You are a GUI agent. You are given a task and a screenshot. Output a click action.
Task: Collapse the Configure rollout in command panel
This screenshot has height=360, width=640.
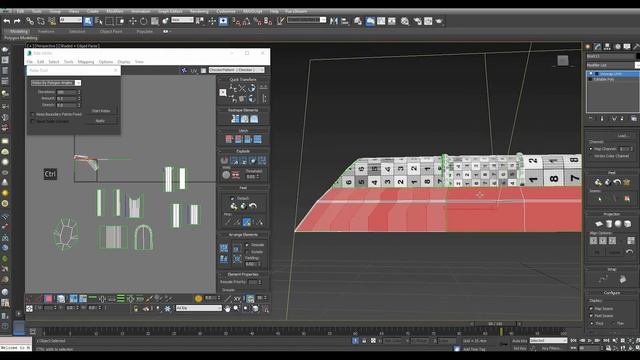pyautogui.click(x=611, y=293)
